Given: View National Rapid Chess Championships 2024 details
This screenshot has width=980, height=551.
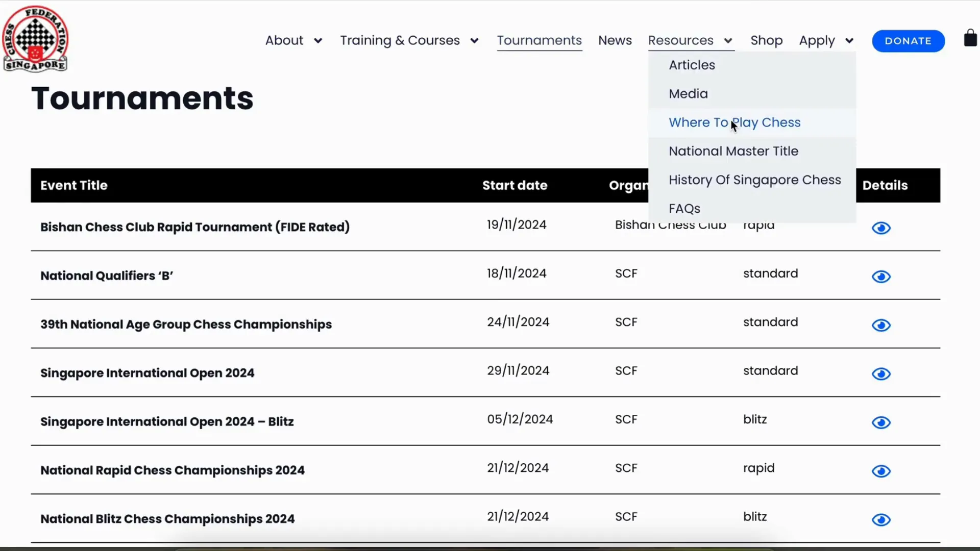Looking at the screenshot, I should click(880, 471).
